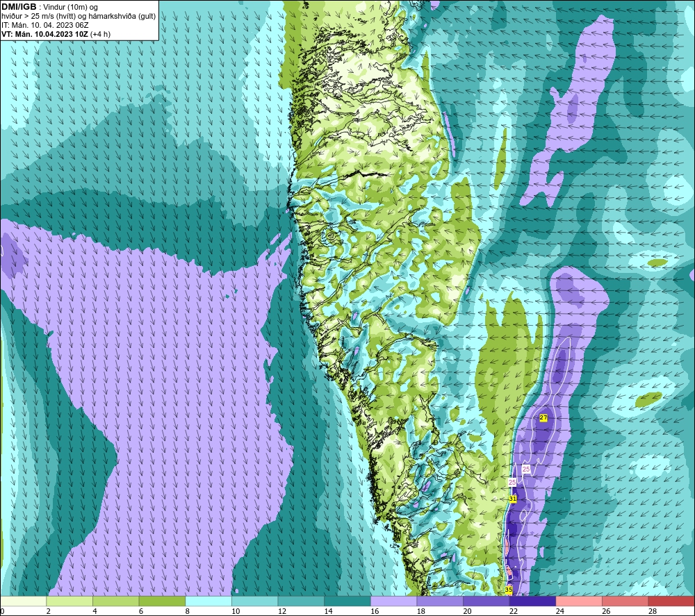Click the legend scale number "12"
Viewport: 695px width, 616px height.
282,611
